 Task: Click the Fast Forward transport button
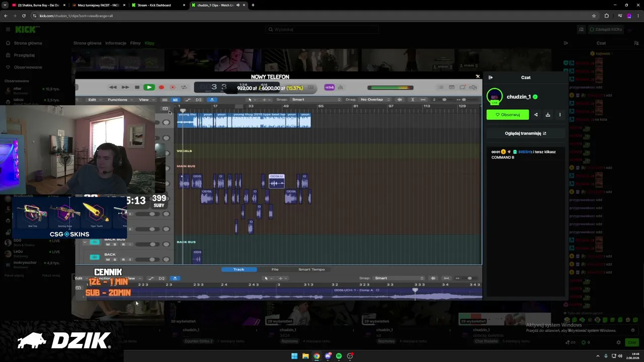(x=125, y=87)
